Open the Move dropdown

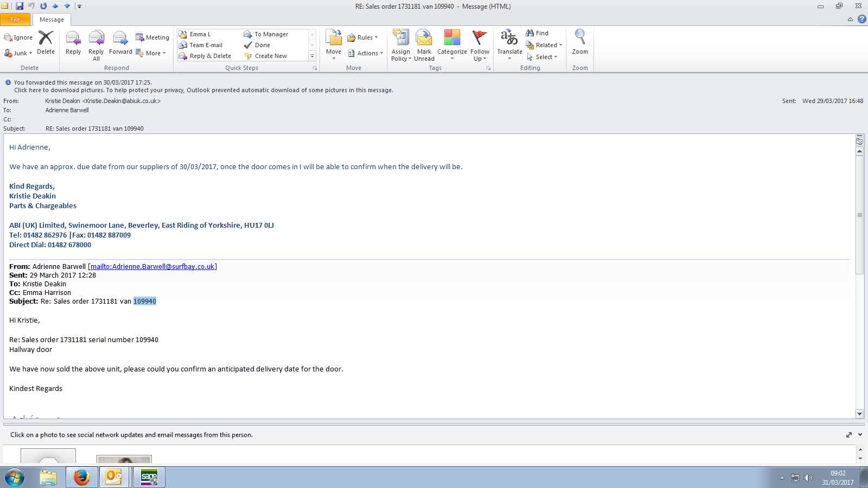coord(334,44)
